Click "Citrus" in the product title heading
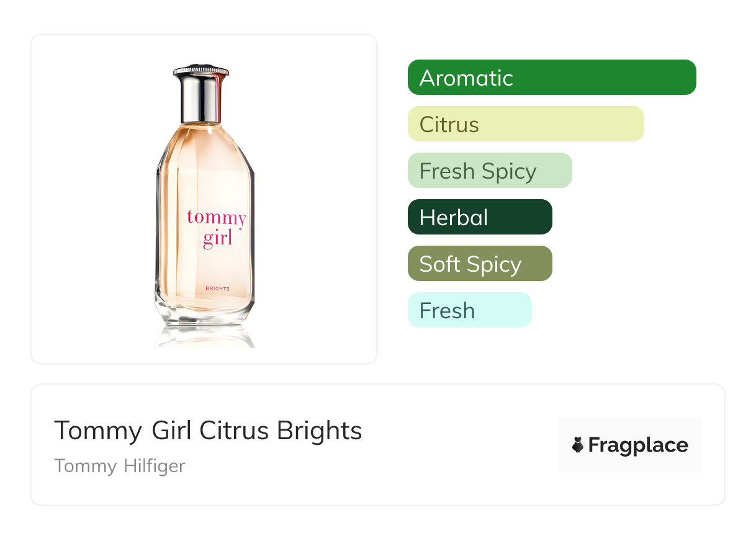756x536 pixels. (x=235, y=431)
